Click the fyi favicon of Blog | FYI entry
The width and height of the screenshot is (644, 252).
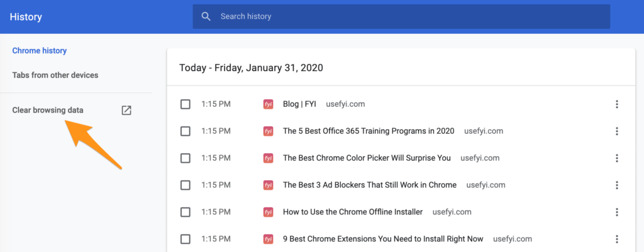(x=268, y=104)
